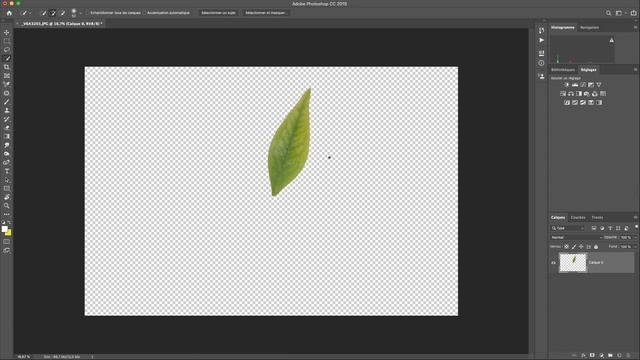The image size is (640, 360).
Task: Click Sélectionner et masquer button
Action: (x=265, y=13)
